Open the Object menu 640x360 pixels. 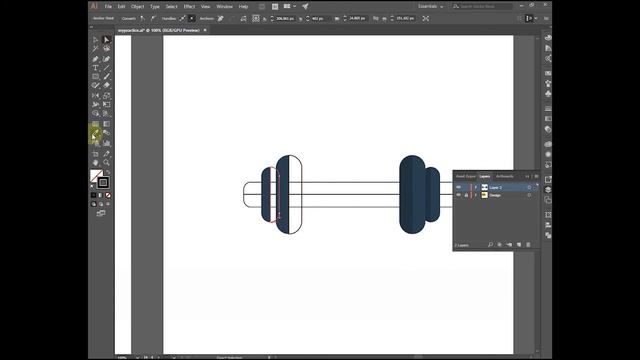click(x=138, y=7)
